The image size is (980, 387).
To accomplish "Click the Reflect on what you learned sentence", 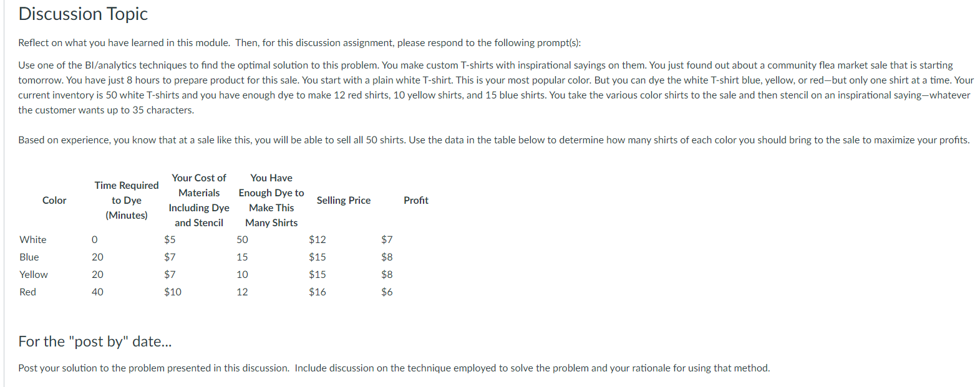I will [299, 43].
